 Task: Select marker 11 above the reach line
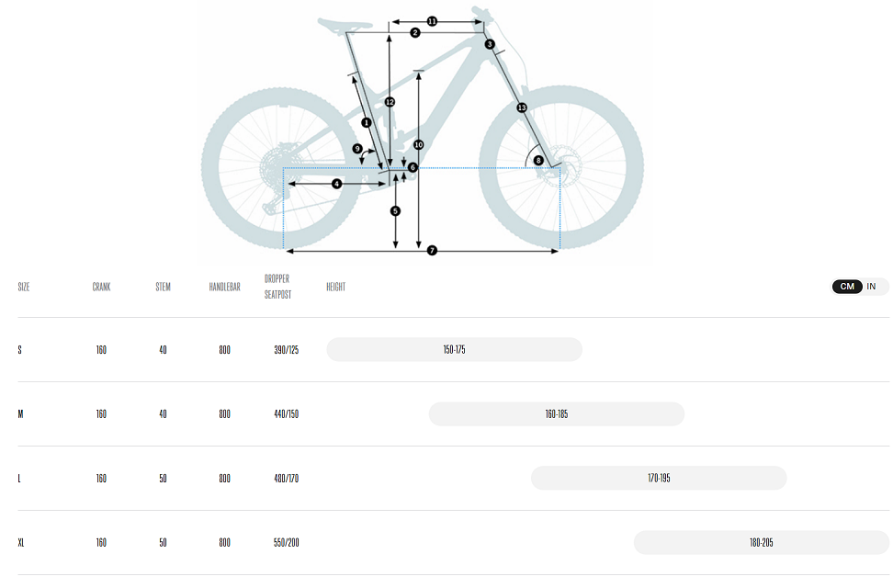click(433, 22)
